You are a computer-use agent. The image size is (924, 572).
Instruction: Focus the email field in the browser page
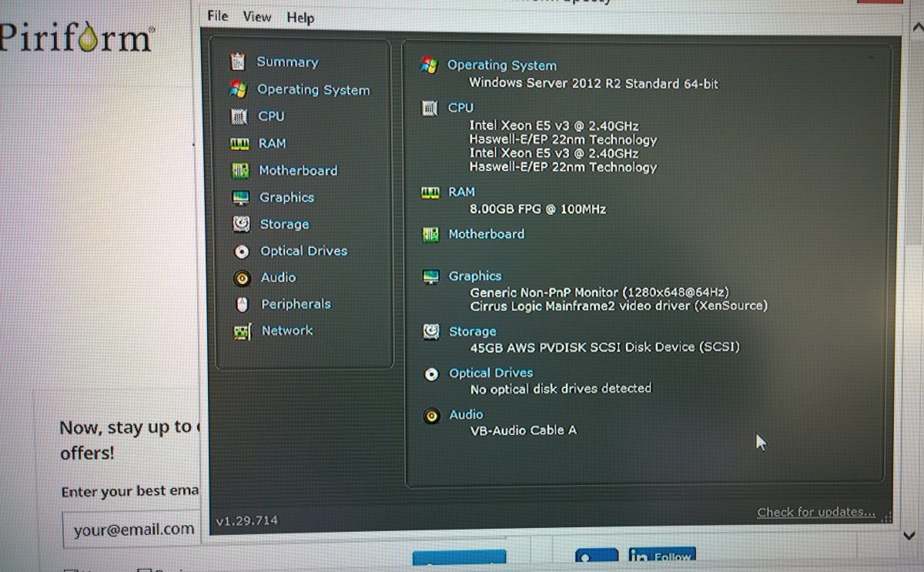[130, 529]
